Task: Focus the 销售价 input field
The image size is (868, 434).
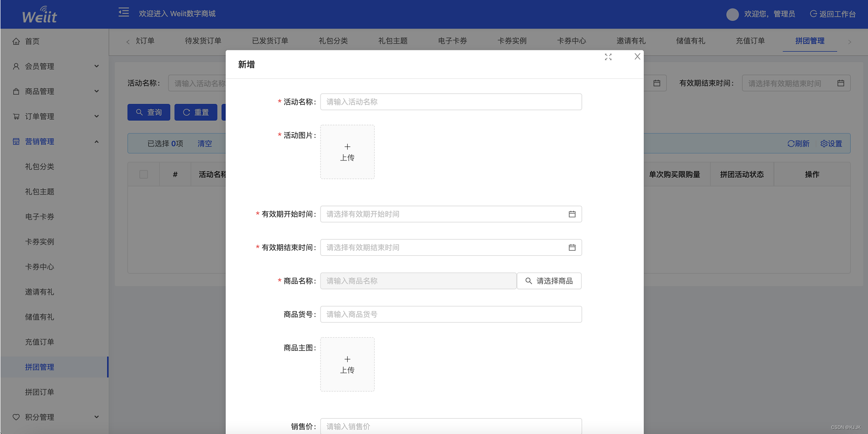Action: click(451, 426)
